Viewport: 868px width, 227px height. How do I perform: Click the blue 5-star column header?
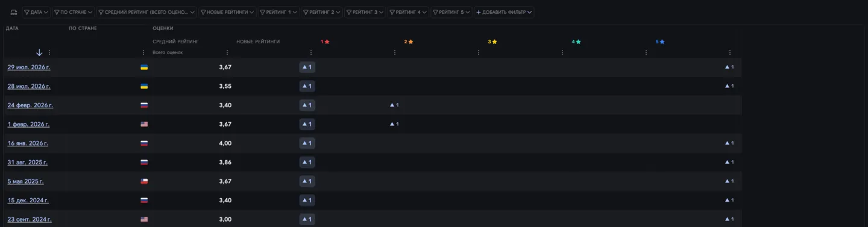pos(660,42)
